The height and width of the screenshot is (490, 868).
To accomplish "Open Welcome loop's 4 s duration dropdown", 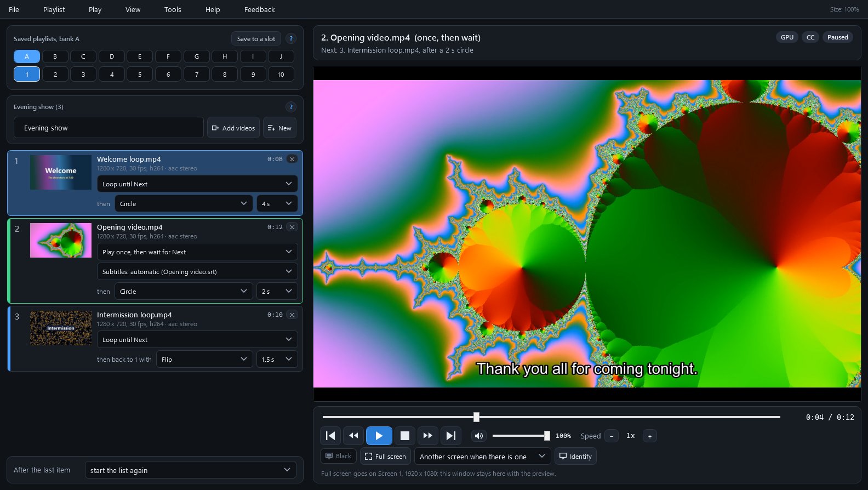I will [277, 203].
